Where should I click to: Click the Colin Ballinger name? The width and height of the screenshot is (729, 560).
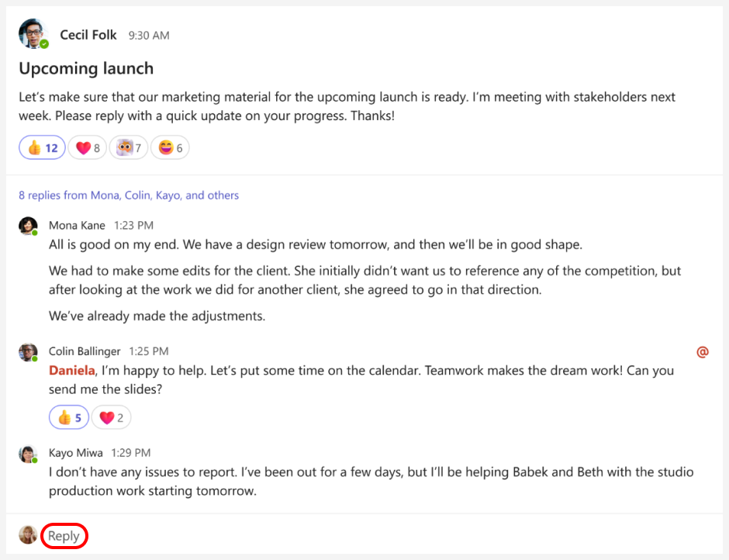pos(85,351)
